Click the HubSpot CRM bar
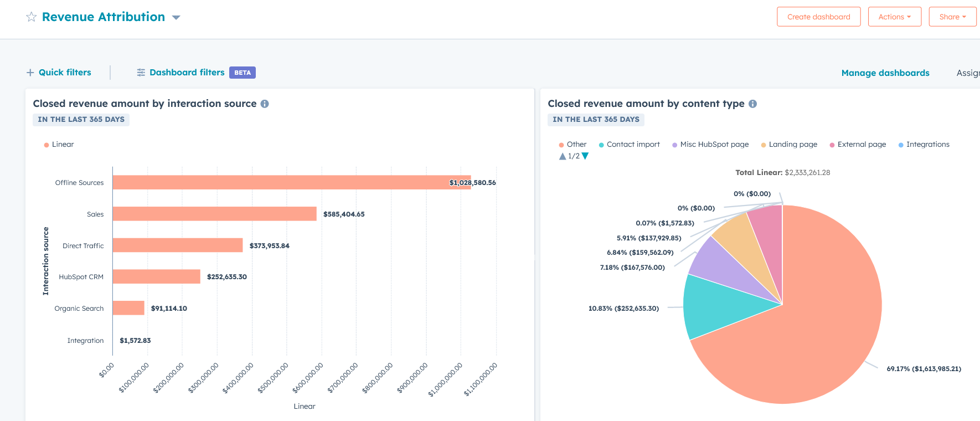Image resolution: width=980 pixels, height=421 pixels. pos(157,276)
